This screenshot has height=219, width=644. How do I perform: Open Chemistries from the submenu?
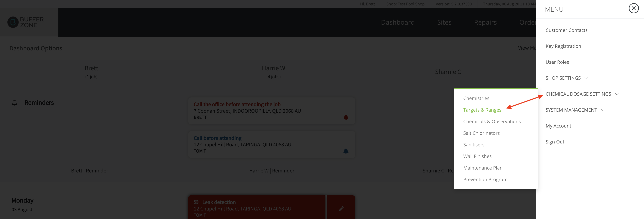476,98
